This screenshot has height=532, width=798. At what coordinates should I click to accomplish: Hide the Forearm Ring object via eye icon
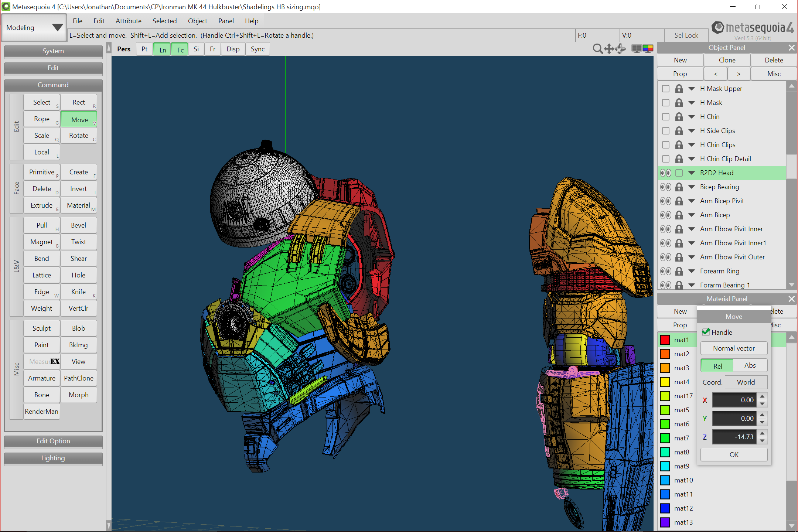click(666, 271)
